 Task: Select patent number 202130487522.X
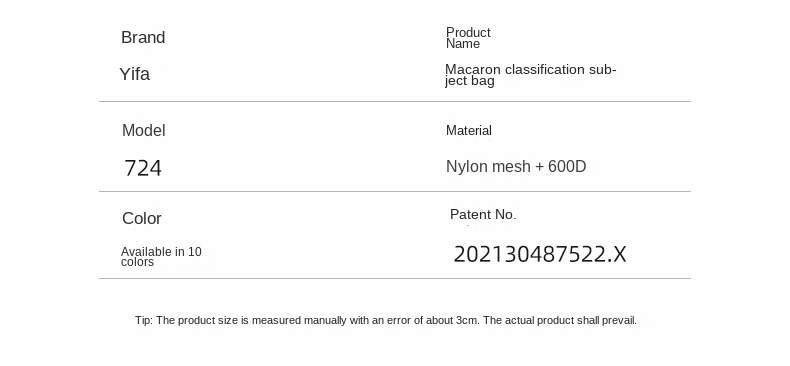[540, 254]
